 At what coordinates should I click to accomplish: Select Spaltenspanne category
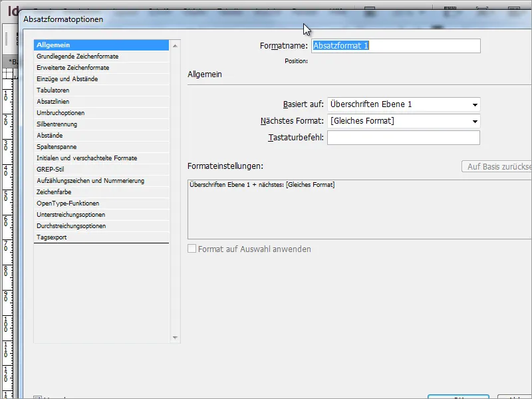101,146
